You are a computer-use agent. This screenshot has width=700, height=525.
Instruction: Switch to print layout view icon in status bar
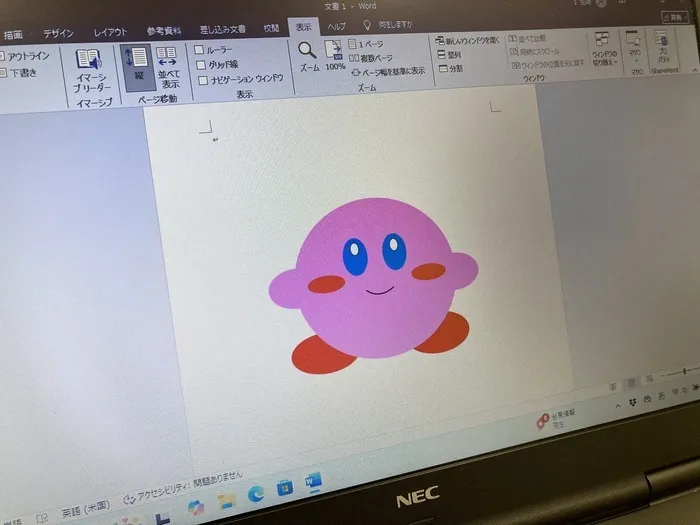coord(631,383)
